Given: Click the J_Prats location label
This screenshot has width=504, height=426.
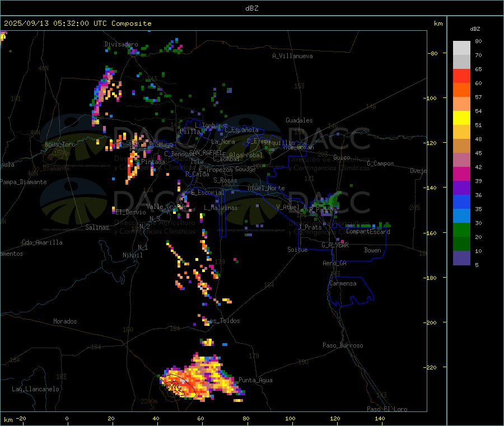Looking at the screenshot, I should 310,227.
